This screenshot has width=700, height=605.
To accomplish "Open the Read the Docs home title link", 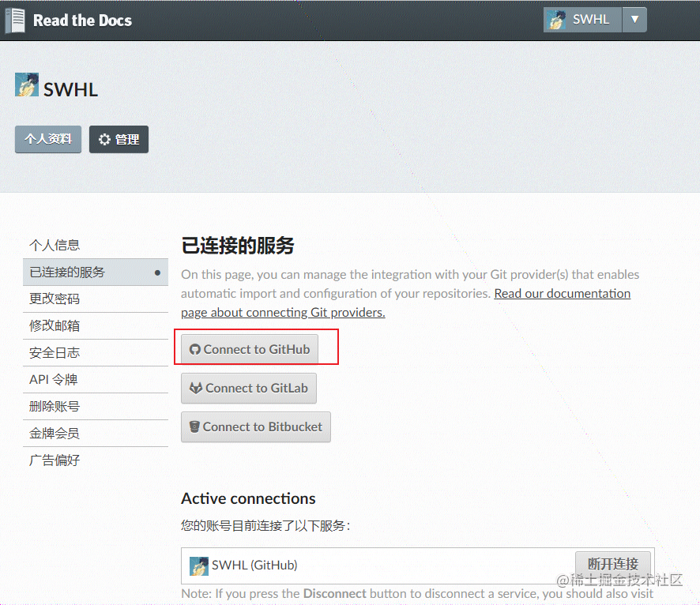I will point(83,21).
